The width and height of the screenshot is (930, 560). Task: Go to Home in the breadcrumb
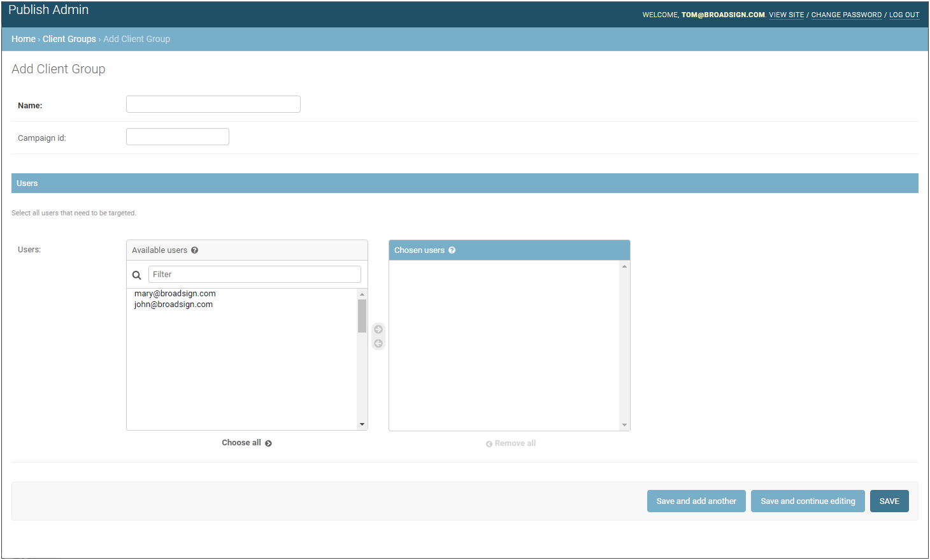tap(24, 39)
